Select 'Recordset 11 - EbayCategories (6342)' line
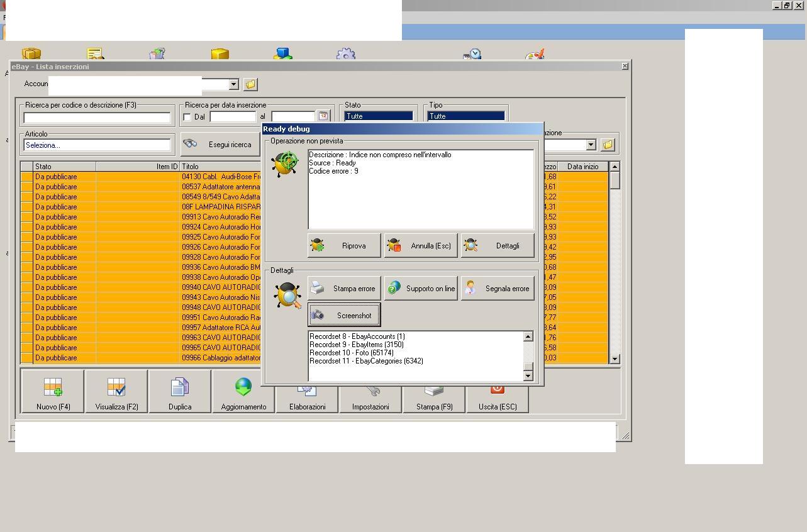807x532 pixels. (x=366, y=361)
